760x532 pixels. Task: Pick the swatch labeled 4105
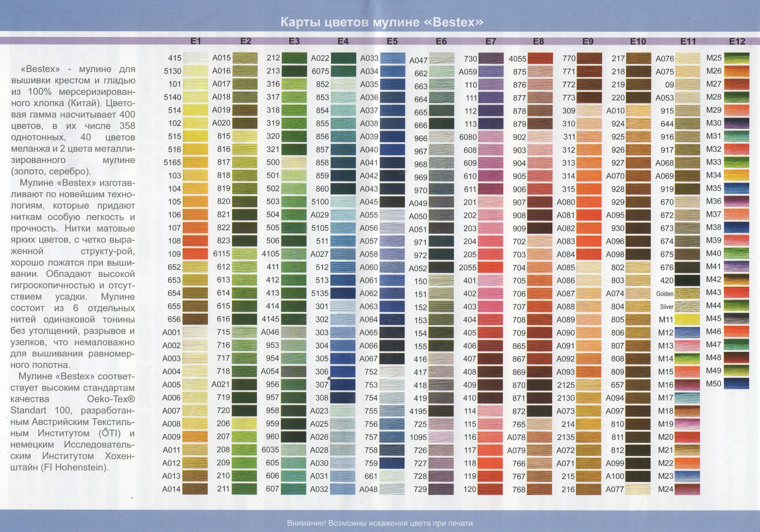click(x=294, y=254)
